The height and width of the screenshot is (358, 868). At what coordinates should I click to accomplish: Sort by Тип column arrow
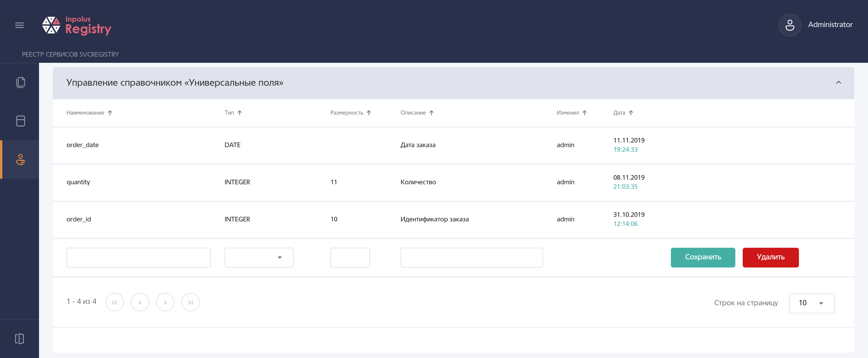click(240, 113)
